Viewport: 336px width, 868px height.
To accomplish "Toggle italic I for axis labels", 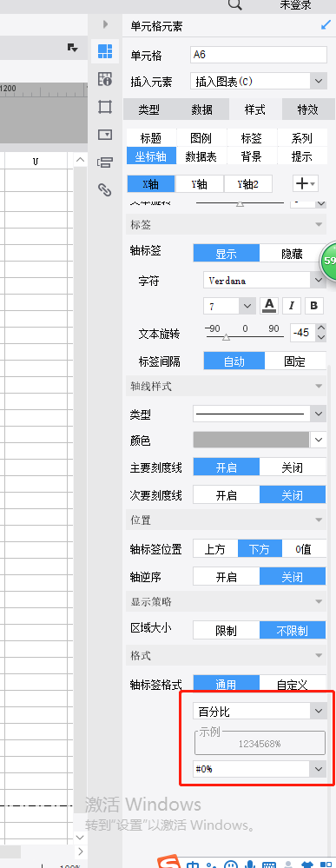I will click(292, 306).
